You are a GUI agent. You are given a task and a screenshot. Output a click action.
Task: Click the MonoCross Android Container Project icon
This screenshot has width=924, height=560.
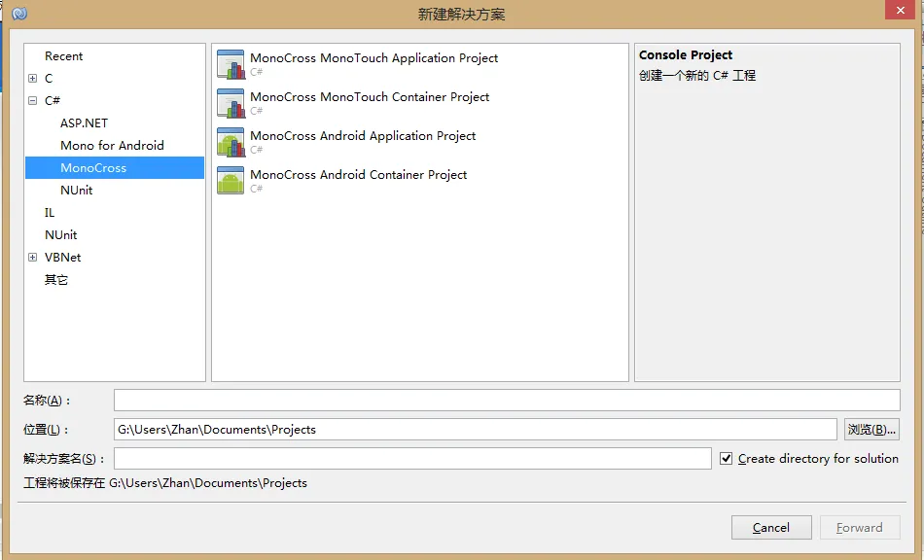(231, 181)
